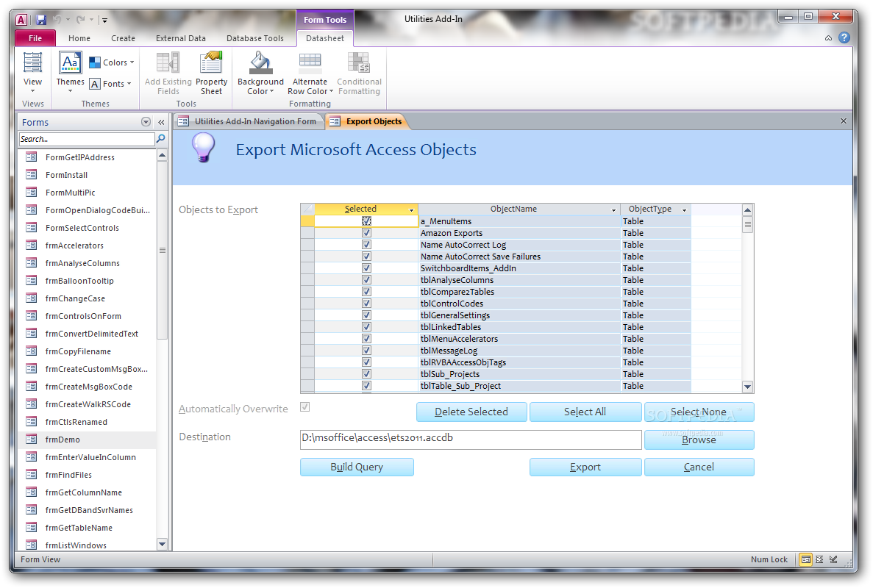The width and height of the screenshot is (873, 588).
Task: Choose a Background Color fill
Action: 260,73
